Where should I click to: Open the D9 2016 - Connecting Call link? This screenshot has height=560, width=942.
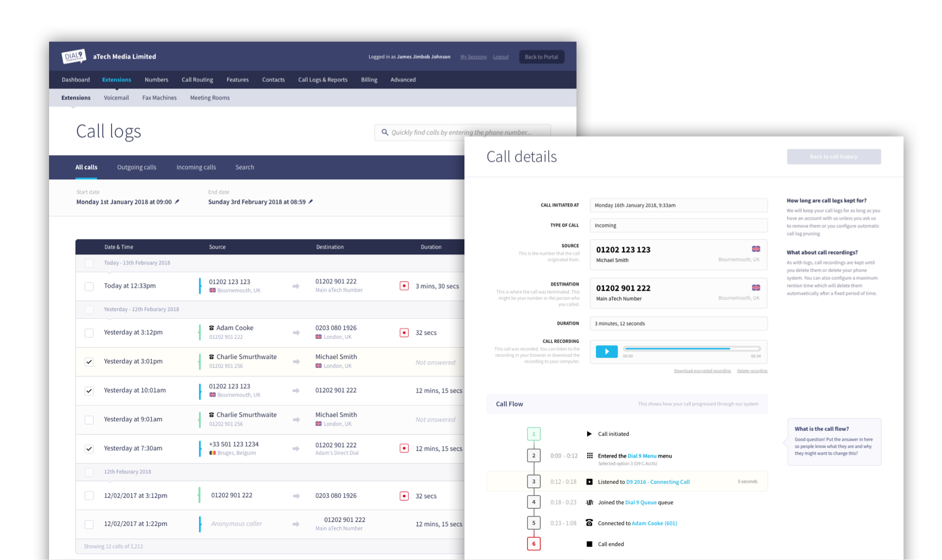658,482
